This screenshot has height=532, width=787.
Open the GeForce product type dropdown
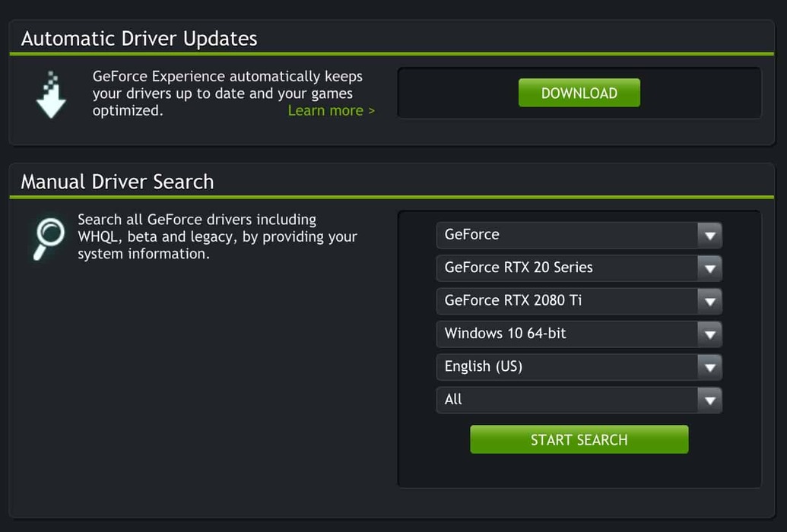click(x=579, y=235)
